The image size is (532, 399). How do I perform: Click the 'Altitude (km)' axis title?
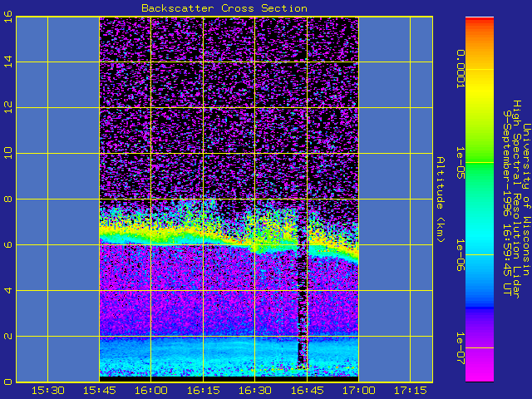click(x=441, y=199)
